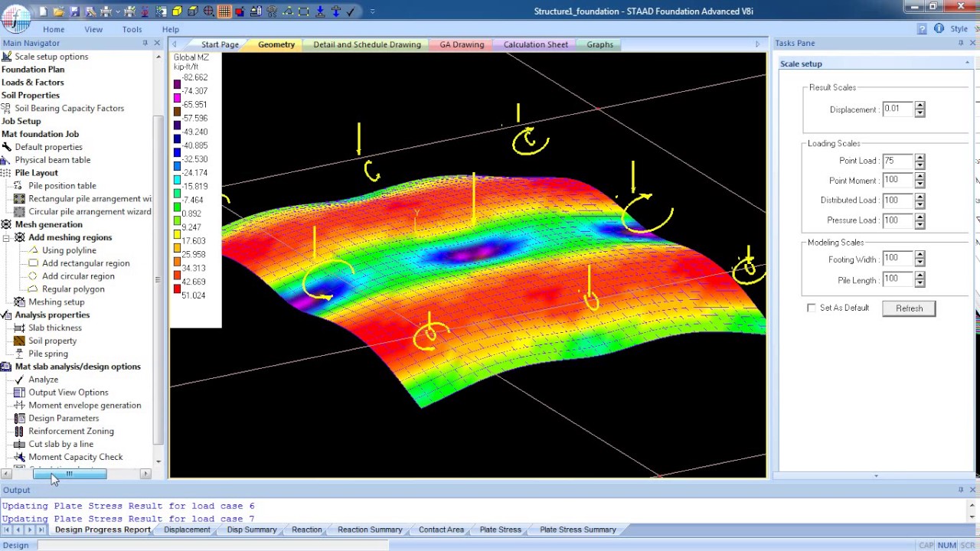The height and width of the screenshot is (551, 980).
Task: Open Soil property in Analysis properties
Action: (52, 341)
